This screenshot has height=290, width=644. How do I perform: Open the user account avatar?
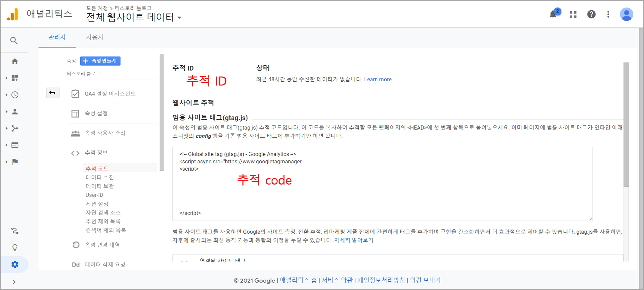pyautogui.click(x=626, y=14)
